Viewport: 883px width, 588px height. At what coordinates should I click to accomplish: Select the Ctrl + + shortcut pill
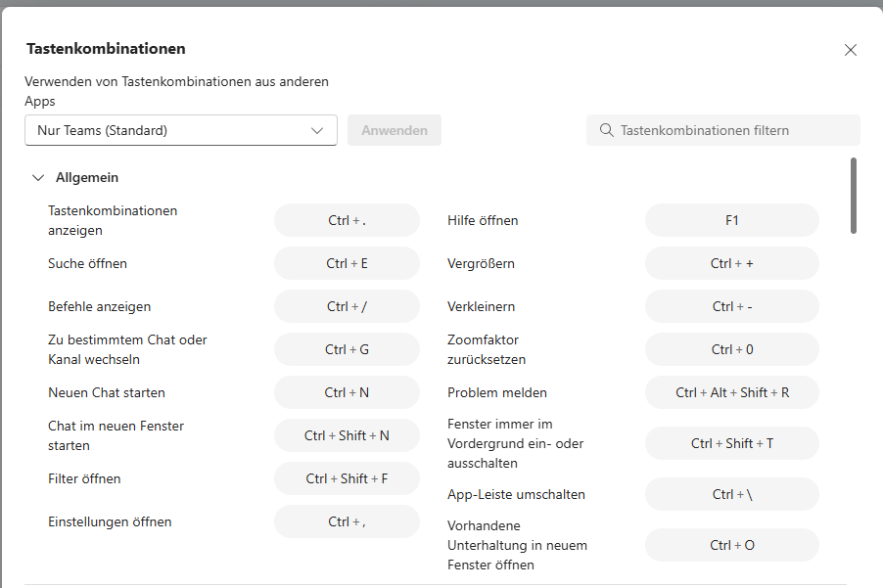tap(732, 263)
